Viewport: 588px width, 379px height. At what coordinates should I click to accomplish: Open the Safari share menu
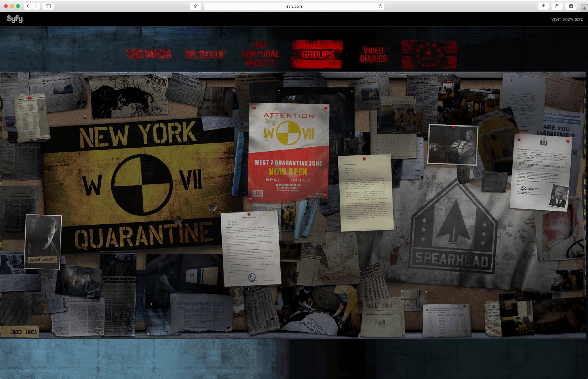pos(543,6)
